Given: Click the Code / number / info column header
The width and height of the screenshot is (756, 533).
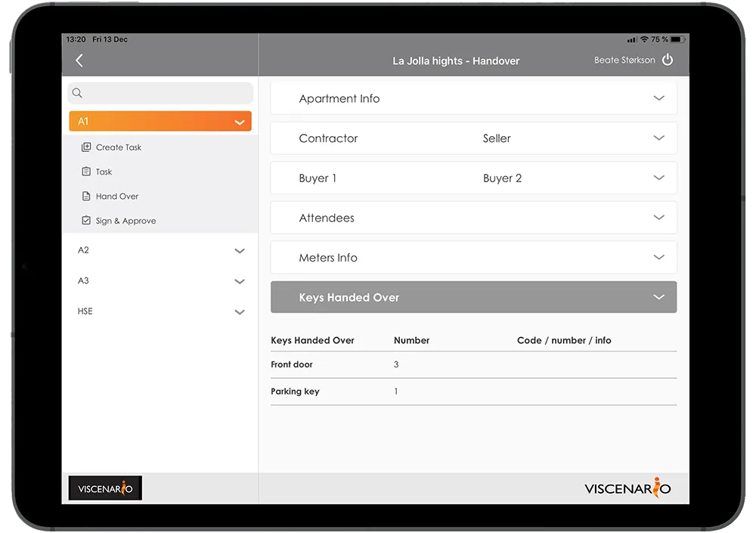Looking at the screenshot, I should pos(564,340).
